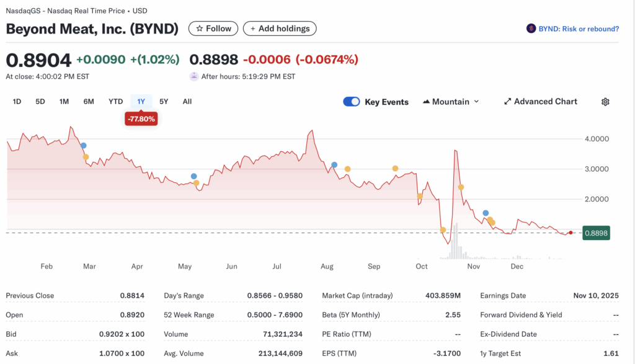Open the Mountain chart type dropdown
635x364 pixels.
coord(451,101)
